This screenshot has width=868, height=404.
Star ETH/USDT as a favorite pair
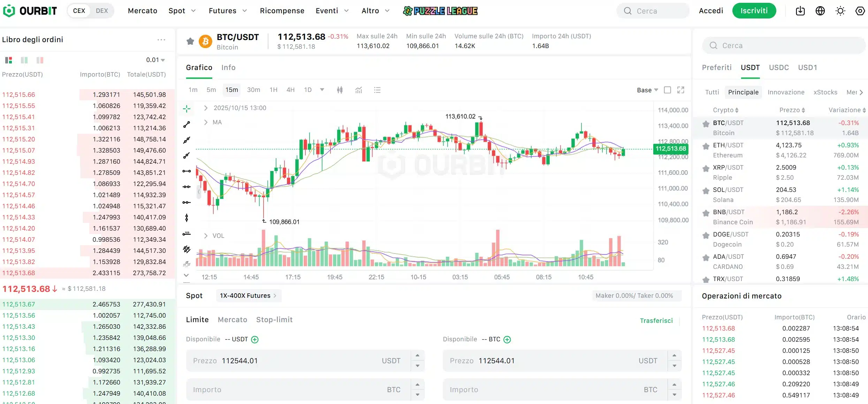coord(706,145)
